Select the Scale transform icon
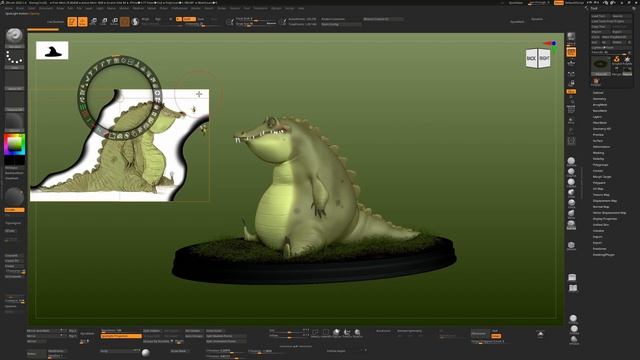The height and width of the screenshot is (360, 640). tap(104, 21)
